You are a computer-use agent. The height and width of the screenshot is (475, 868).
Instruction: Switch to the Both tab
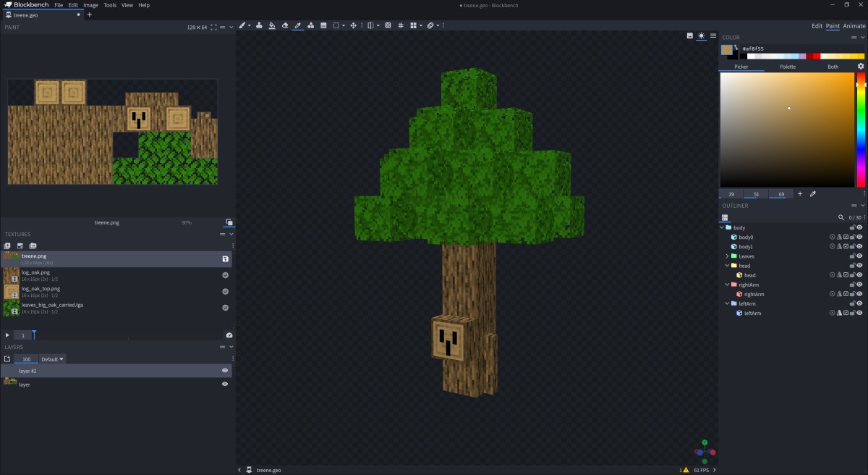point(833,67)
